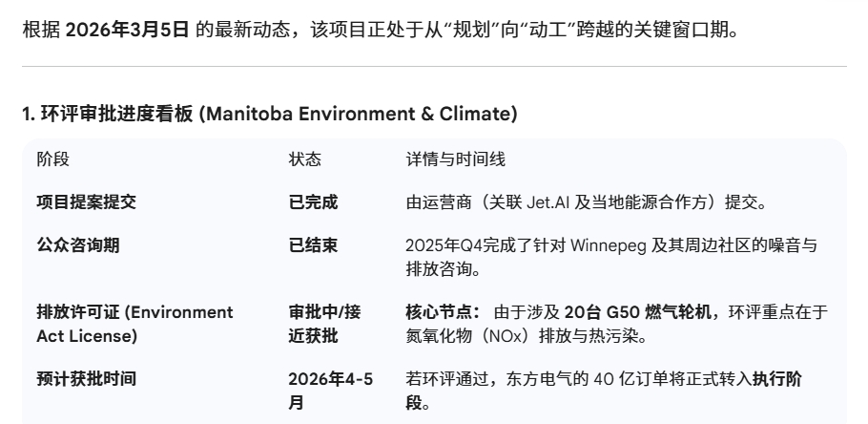Click the 审批中/接近获批 status cell
The width and height of the screenshot is (868, 424).
click(x=324, y=324)
